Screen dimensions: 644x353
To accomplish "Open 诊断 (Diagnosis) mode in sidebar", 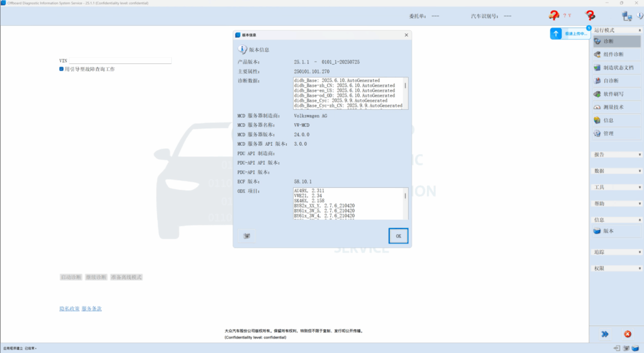I will [x=608, y=41].
